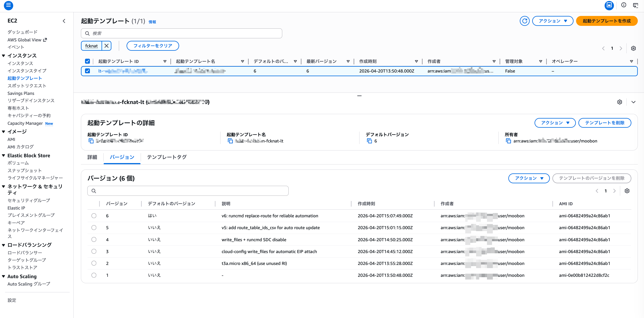The image size is (644, 318).
Task: Collapse Elastic Block Store sidebar section
Action: [3, 156]
